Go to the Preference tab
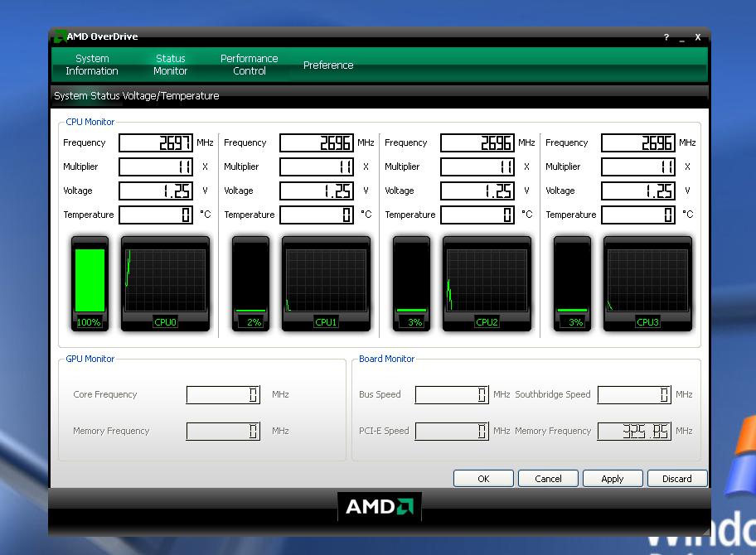 [328, 65]
